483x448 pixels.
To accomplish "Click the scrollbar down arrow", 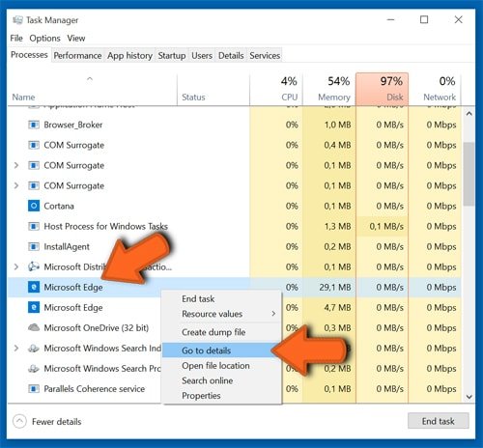I will coord(469,397).
